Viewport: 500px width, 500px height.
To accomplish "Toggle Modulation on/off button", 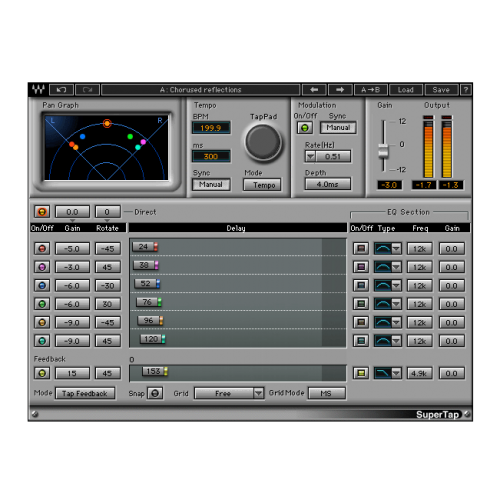I will click(x=305, y=128).
